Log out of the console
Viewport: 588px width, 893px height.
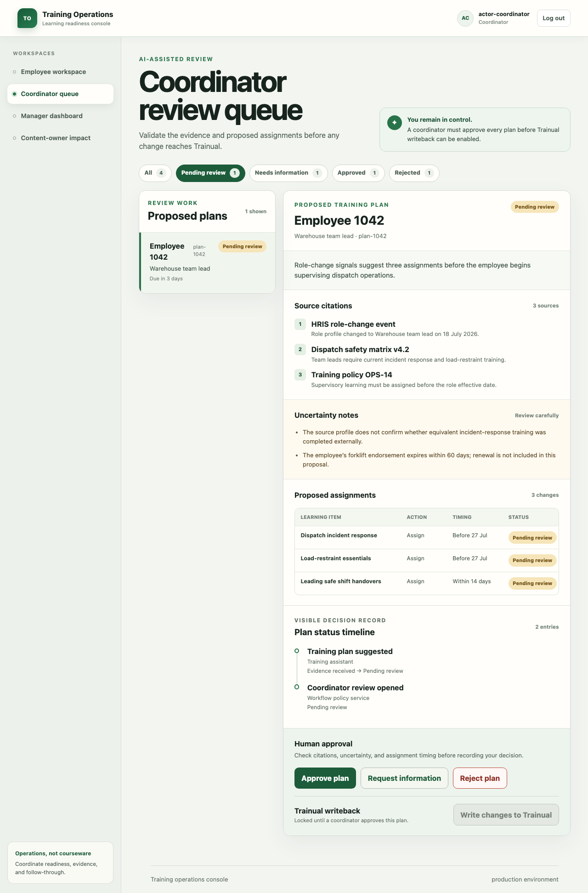[x=554, y=18]
